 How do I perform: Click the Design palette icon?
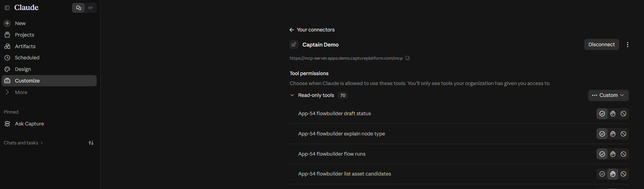(x=7, y=69)
